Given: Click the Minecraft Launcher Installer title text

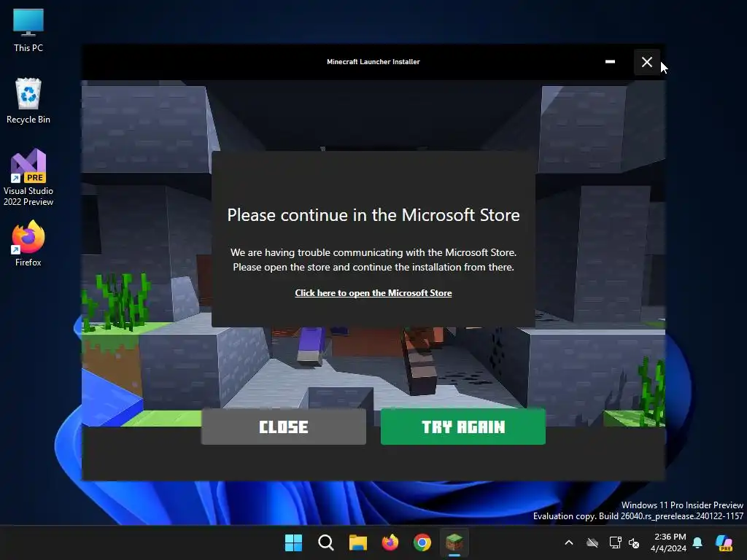Looking at the screenshot, I should coord(373,62).
